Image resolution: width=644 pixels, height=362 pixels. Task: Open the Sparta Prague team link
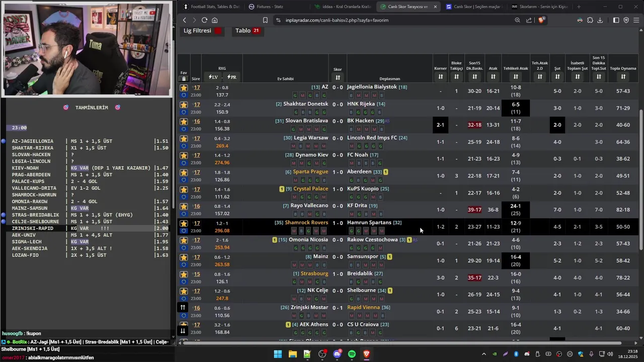pyautogui.click(x=310, y=172)
